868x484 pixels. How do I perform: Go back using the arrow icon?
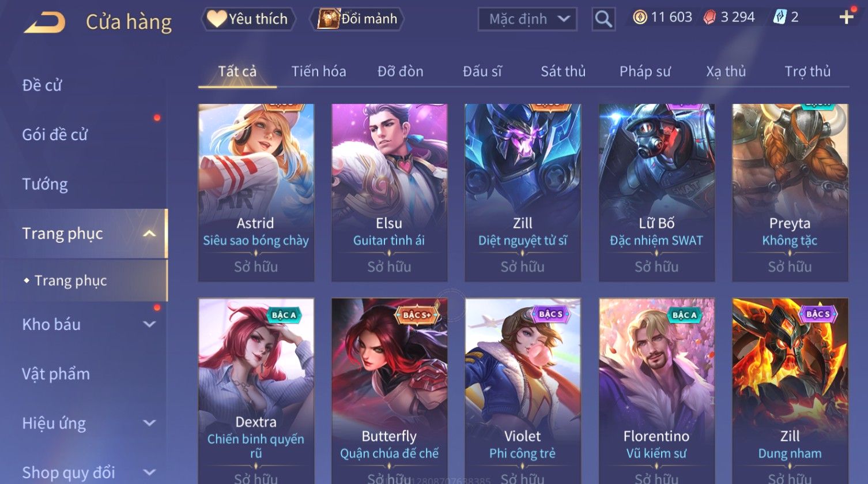45,22
